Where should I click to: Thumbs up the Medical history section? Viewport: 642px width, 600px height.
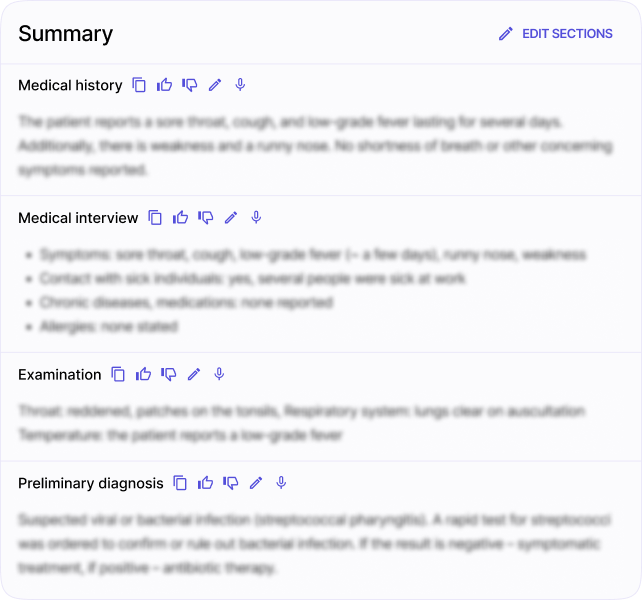coord(165,85)
